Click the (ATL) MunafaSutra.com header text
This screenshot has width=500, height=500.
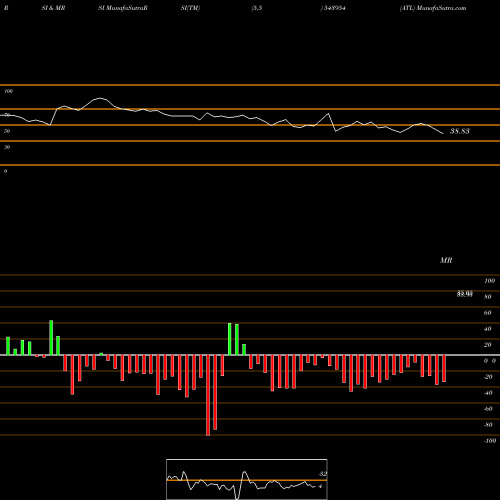pos(433,8)
